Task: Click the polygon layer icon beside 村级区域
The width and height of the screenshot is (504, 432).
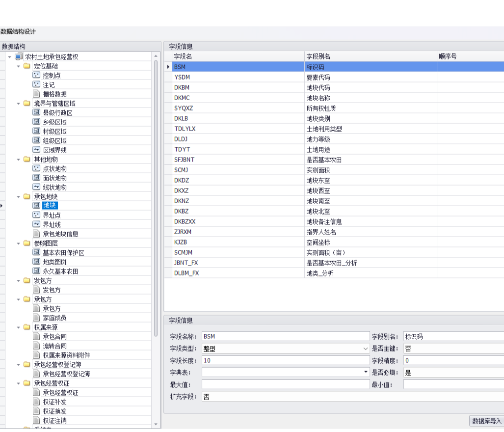Action: (x=36, y=131)
